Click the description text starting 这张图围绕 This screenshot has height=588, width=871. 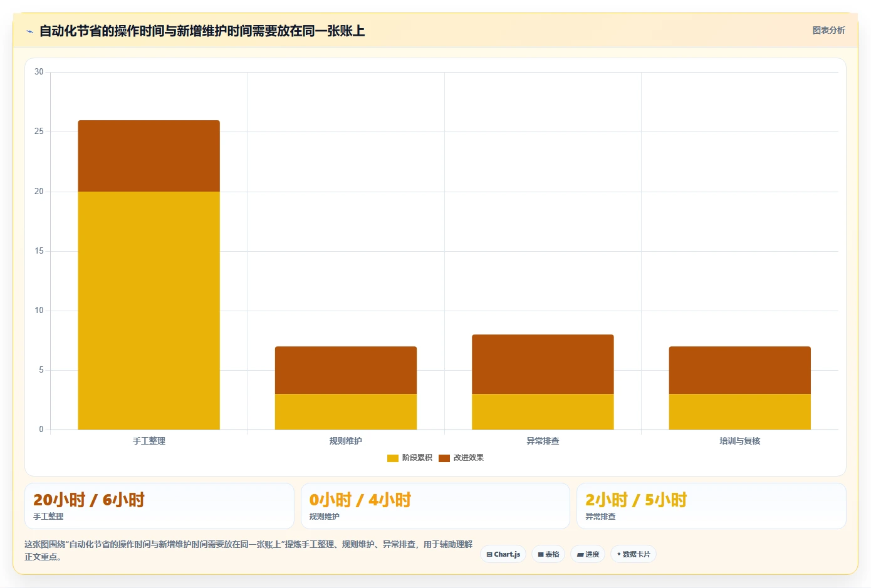249,550
